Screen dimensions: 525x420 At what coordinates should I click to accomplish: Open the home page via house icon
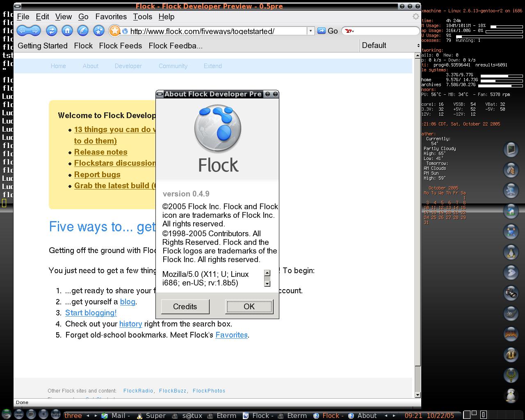tap(67, 31)
